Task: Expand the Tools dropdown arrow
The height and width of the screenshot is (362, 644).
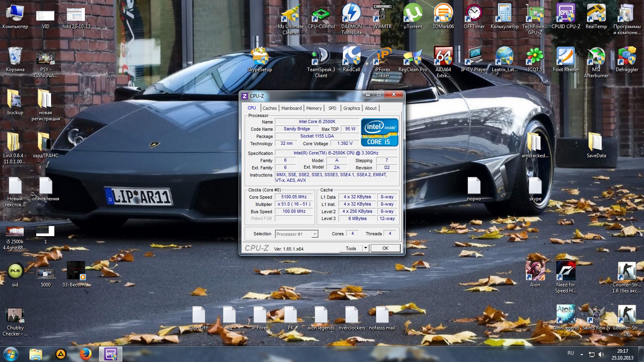Action: coord(365,248)
